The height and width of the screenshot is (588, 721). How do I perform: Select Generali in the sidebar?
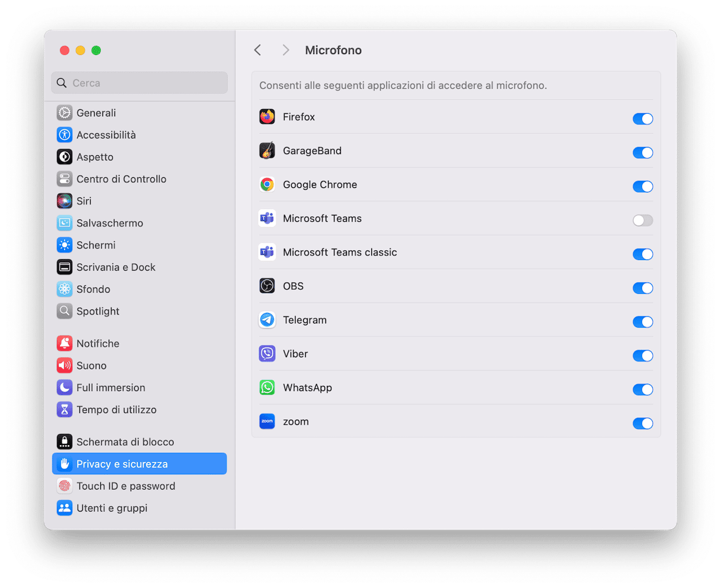click(95, 113)
